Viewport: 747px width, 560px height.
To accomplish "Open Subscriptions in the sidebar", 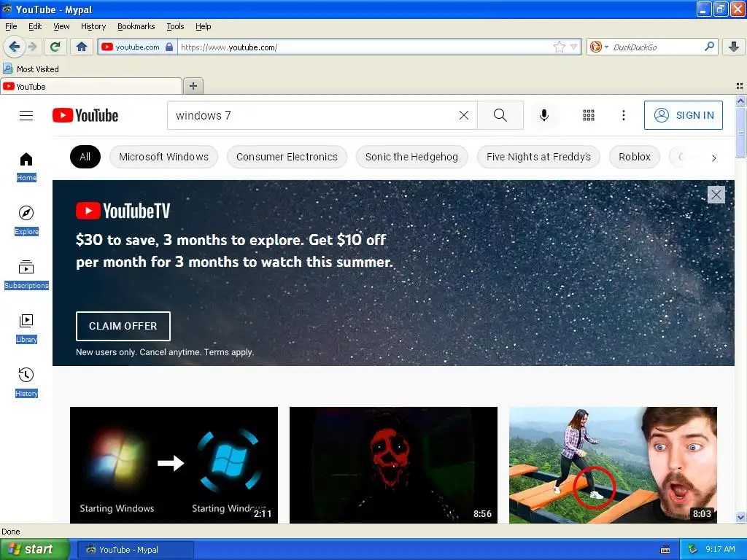I will 26,275.
